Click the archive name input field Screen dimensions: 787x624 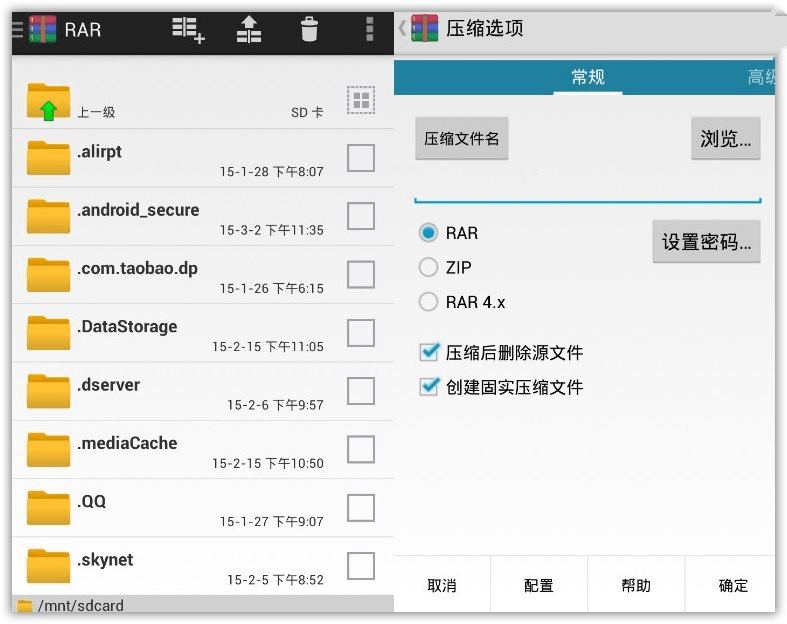tap(588, 188)
